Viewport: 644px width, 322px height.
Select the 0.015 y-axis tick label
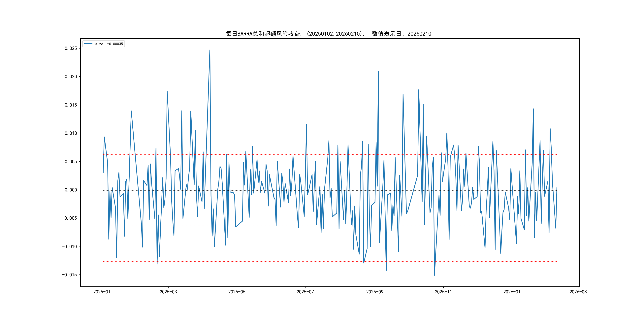point(71,105)
